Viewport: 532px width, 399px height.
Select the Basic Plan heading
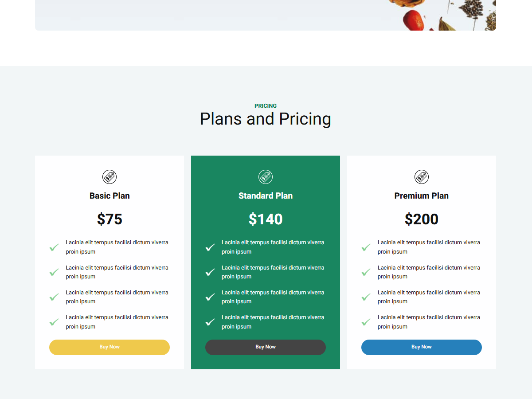point(110,196)
